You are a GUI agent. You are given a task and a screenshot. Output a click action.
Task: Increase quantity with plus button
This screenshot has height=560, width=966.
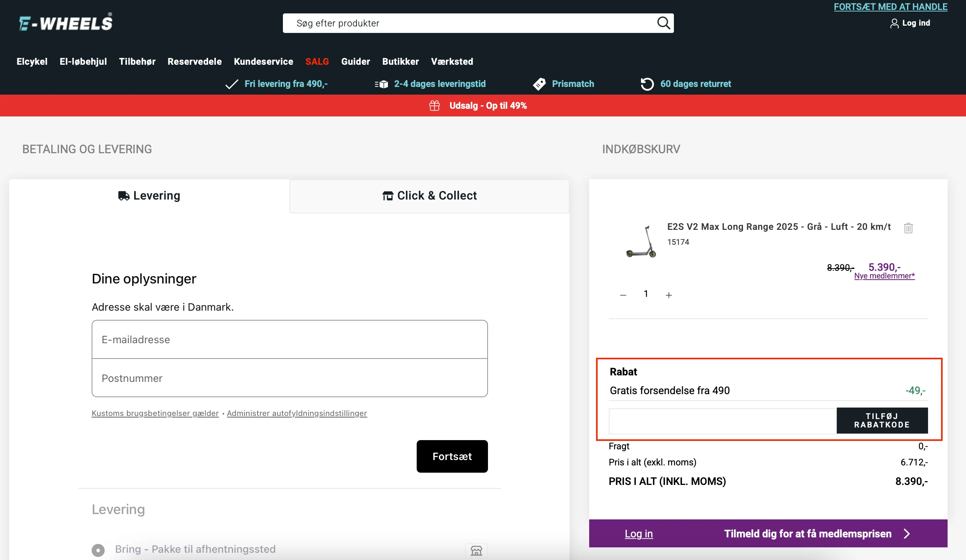(x=669, y=295)
